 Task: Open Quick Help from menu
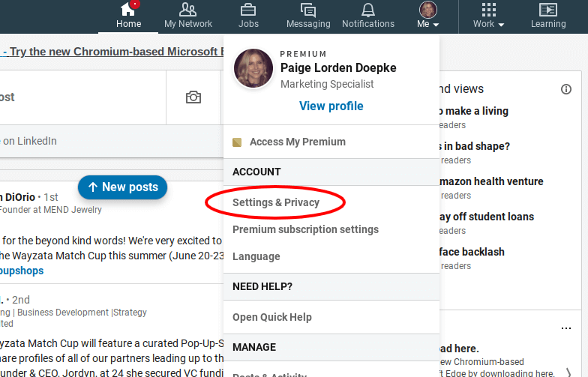click(x=271, y=317)
